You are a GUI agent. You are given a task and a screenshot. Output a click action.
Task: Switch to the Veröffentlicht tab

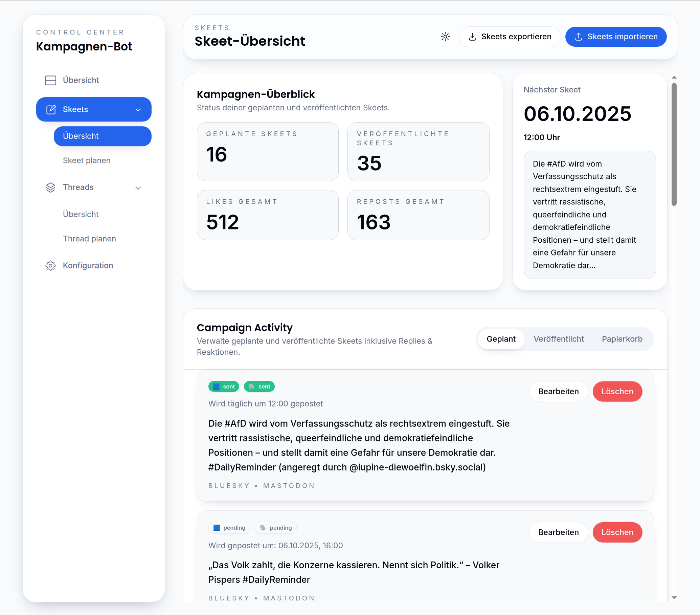pos(558,339)
